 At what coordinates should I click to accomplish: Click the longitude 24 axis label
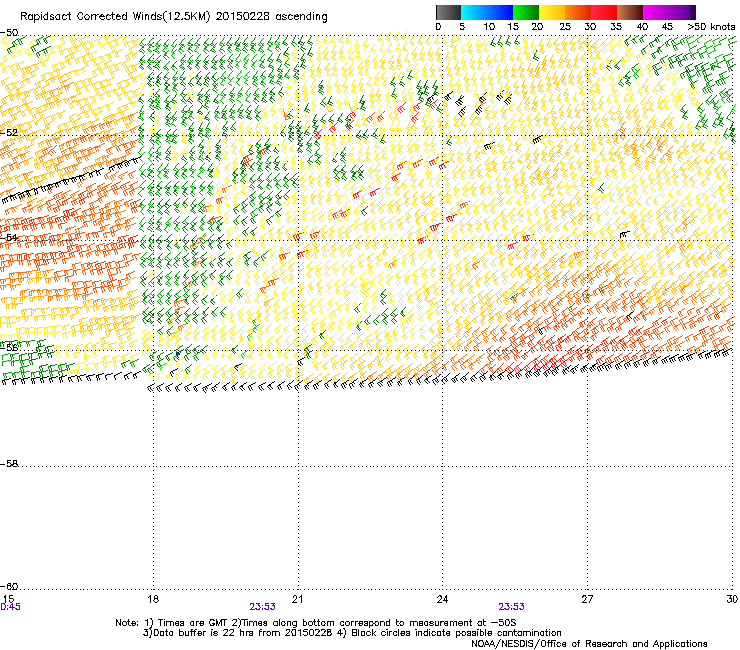[442, 599]
